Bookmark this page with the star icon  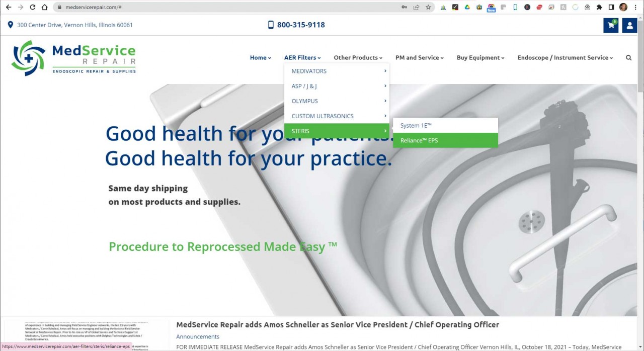[428, 8]
